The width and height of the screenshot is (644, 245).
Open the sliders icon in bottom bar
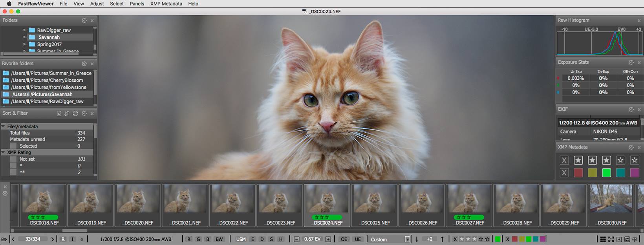tap(627, 239)
